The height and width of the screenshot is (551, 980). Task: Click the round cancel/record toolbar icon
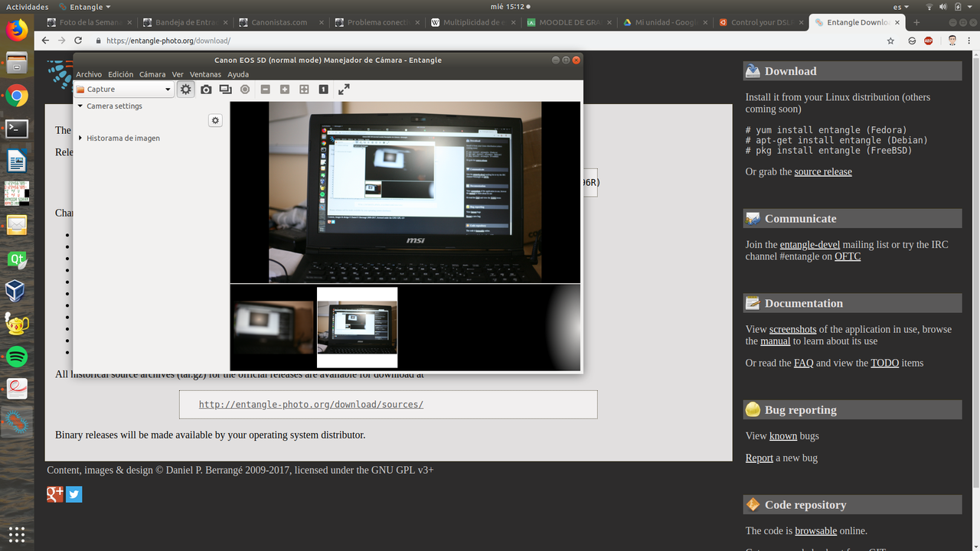[x=245, y=90]
